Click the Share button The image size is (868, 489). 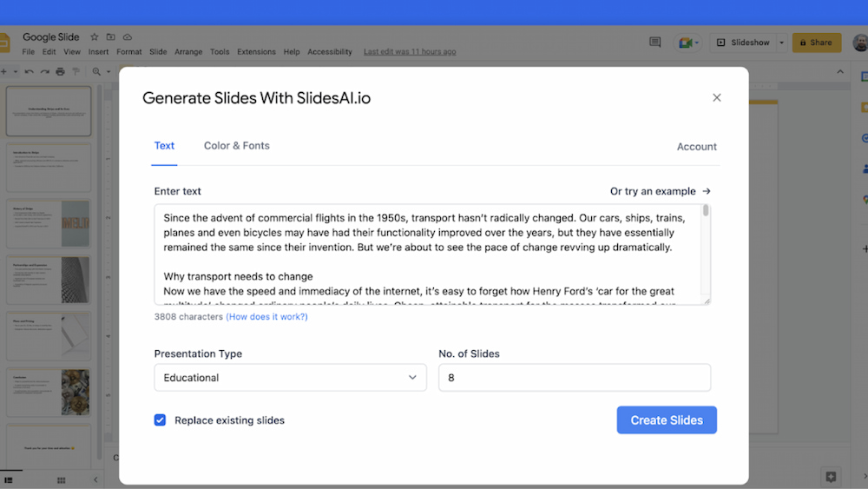817,43
